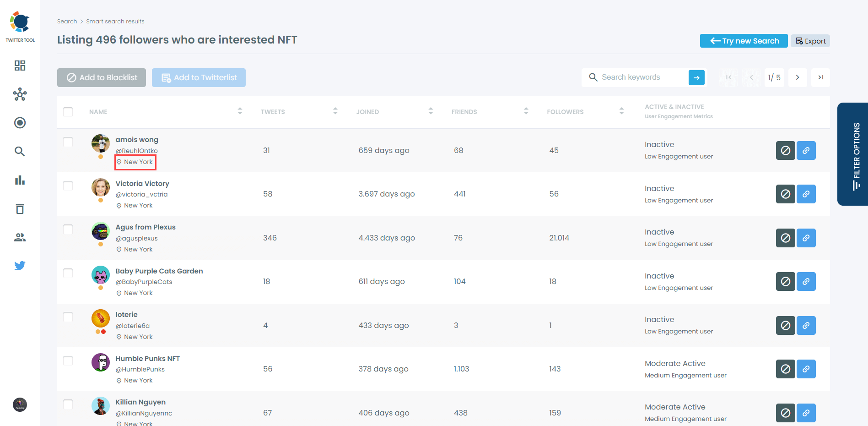
Task: Go to the last page of results
Action: (820, 77)
